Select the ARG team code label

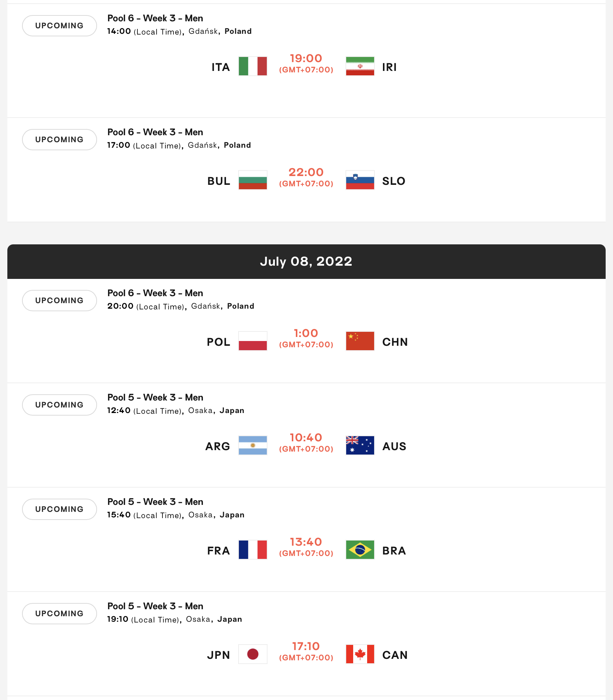click(218, 446)
